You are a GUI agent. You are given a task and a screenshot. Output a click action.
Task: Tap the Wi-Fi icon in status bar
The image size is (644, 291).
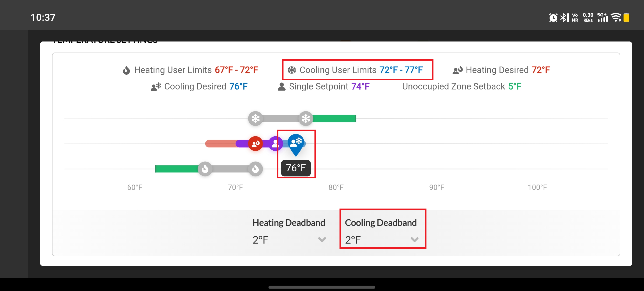pos(616,18)
